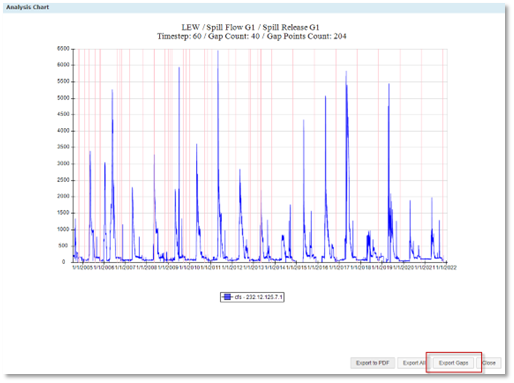Select the legend label cfs - 232.12.125.7.1

(x=259, y=297)
